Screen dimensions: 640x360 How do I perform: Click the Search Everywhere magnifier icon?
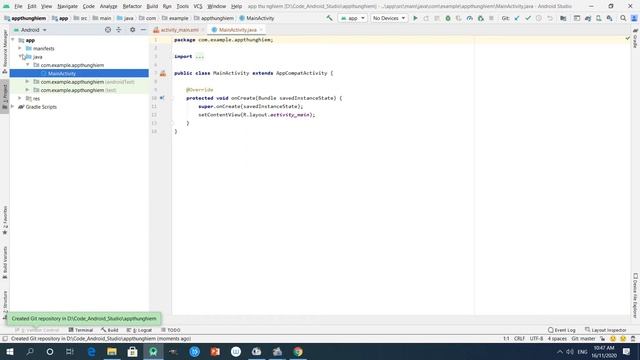pyautogui.click(x=623, y=18)
